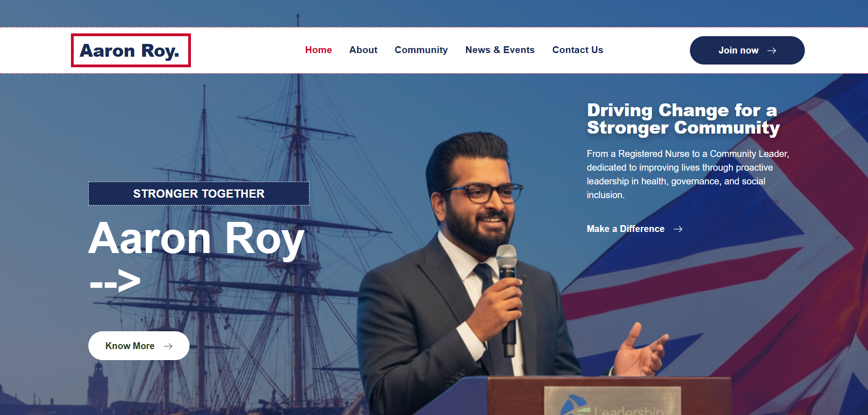The height and width of the screenshot is (415, 868).
Task: Click the Leadership podium sign
Action: 613,401
